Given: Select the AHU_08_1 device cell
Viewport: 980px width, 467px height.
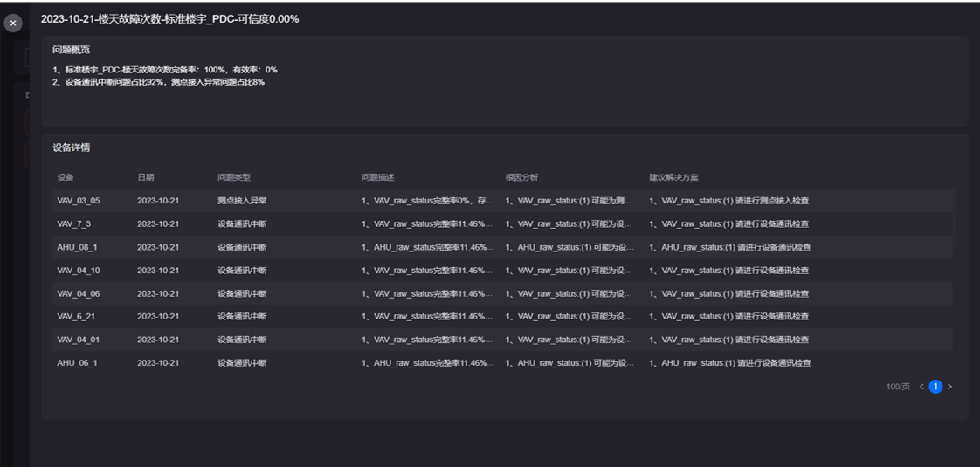Looking at the screenshot, I should point(77,247).
